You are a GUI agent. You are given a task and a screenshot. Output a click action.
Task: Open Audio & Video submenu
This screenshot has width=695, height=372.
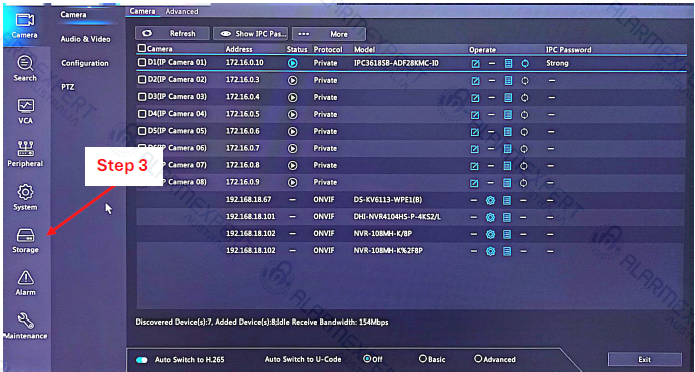[86, 39]
